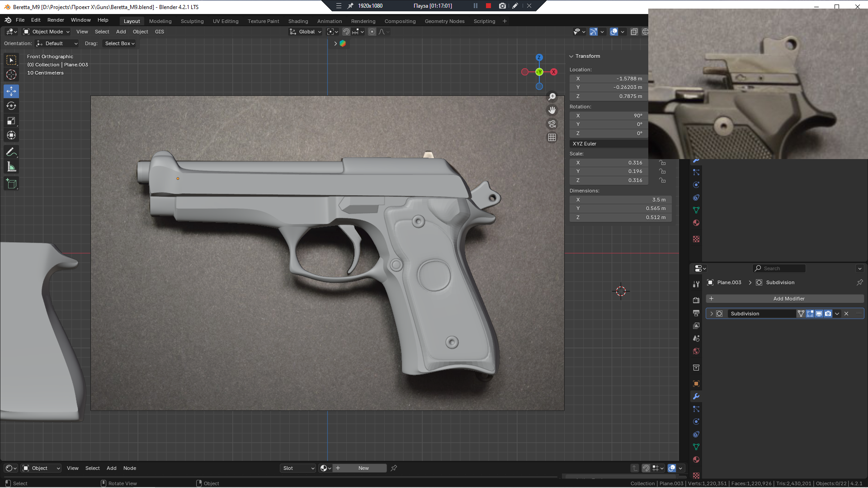
Task: Switch to the Scale tool
Action: point(11,121)
